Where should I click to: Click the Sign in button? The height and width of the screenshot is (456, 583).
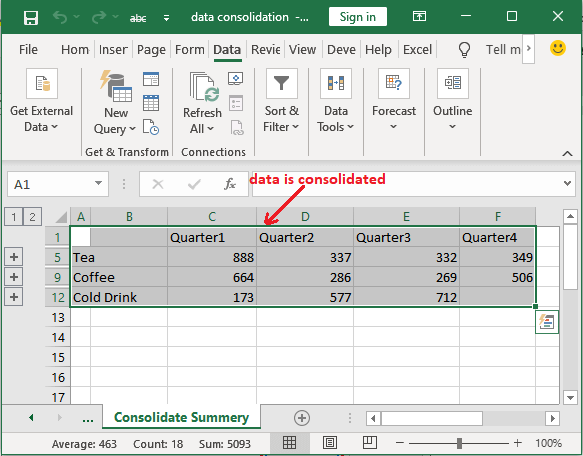(358, 17)
